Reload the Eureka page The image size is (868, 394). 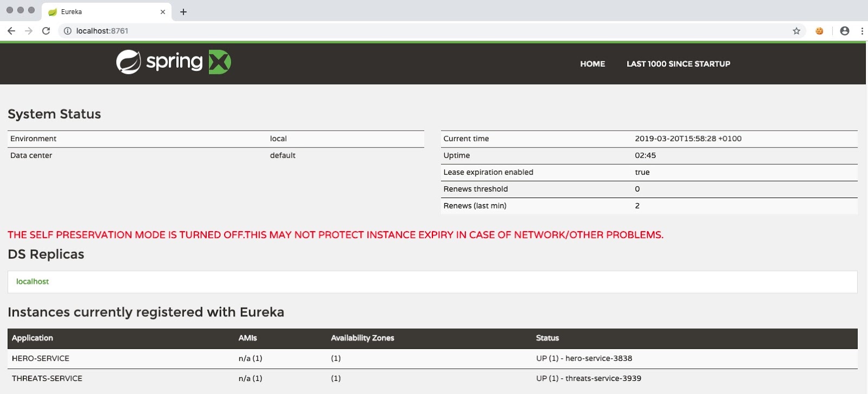(x=46, y=31)
